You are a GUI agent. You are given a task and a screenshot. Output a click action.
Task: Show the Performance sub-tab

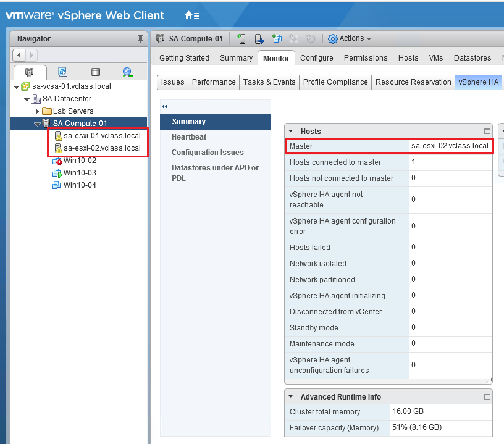pyautogui.click(x=214, y=82)
